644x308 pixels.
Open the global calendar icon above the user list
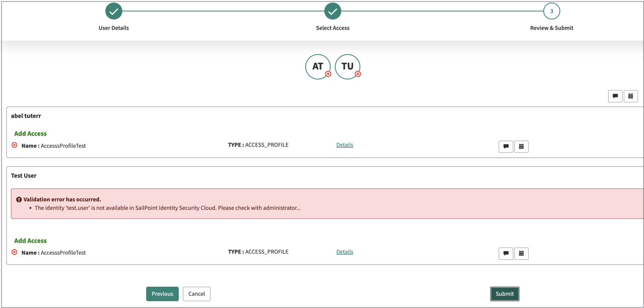coord(630,96)
